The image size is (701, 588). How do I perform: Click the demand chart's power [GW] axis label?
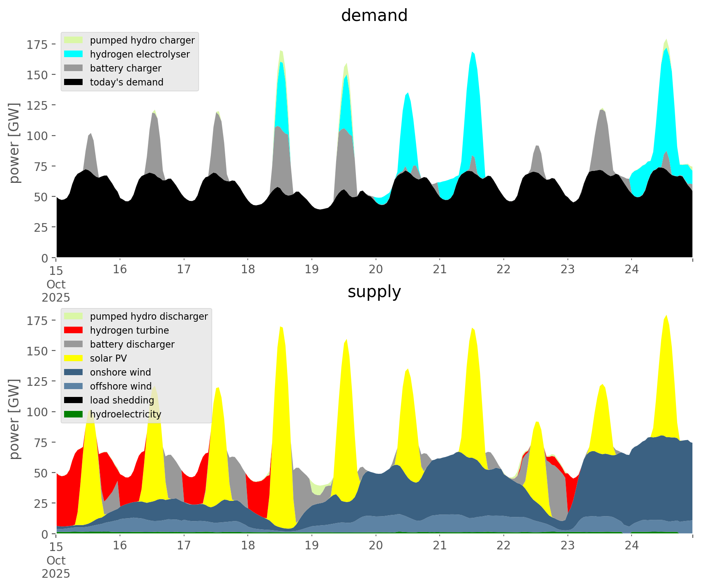[x=14, y=143]
